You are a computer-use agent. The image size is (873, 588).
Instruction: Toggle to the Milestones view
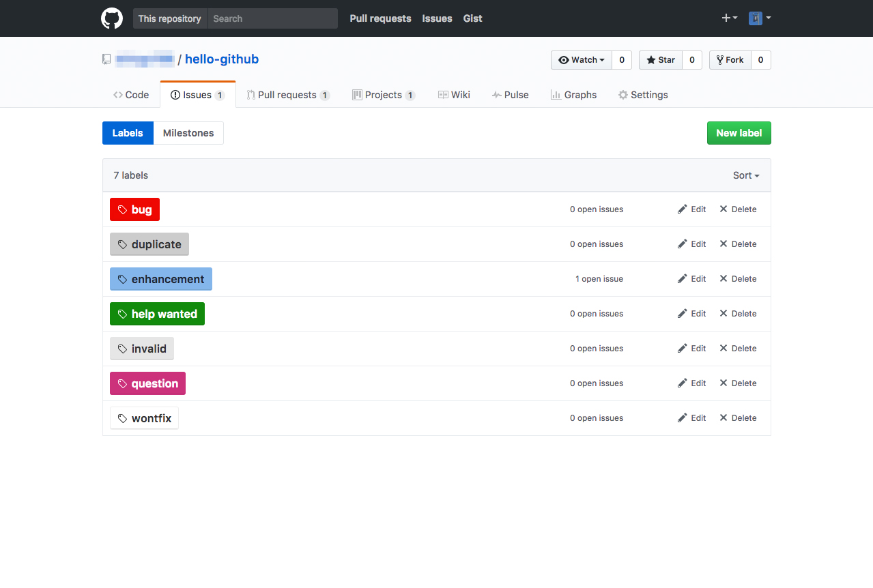[x=188, y=133]
